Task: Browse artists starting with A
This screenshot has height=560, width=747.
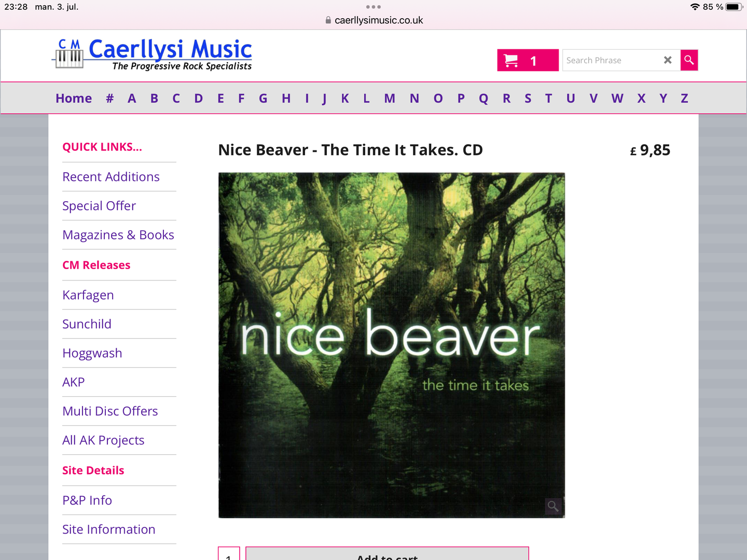Action: click(132, 99)
